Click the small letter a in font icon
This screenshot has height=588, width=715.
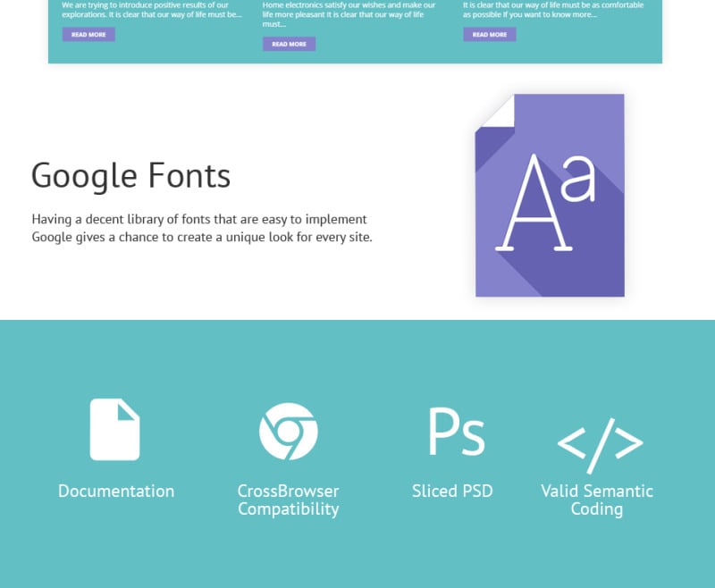pos(579,180)
